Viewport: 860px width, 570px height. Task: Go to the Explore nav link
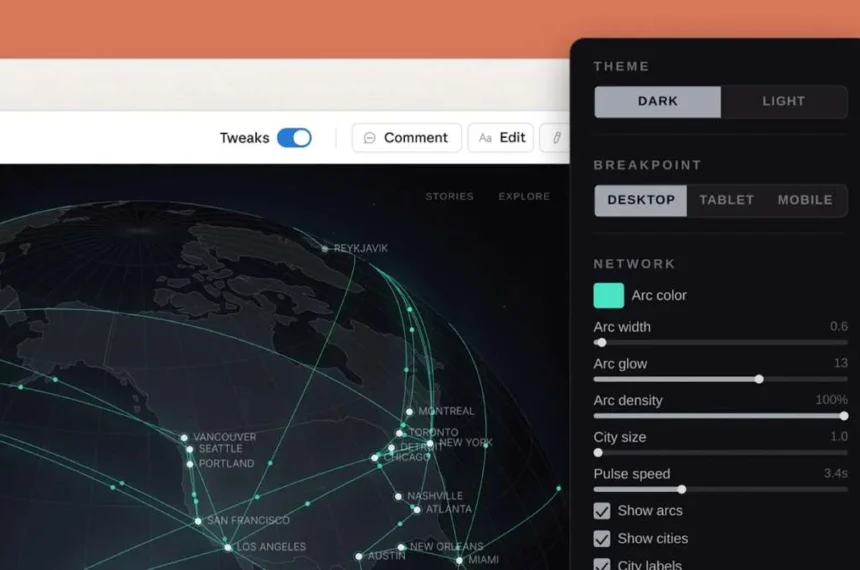coord(524,197)
